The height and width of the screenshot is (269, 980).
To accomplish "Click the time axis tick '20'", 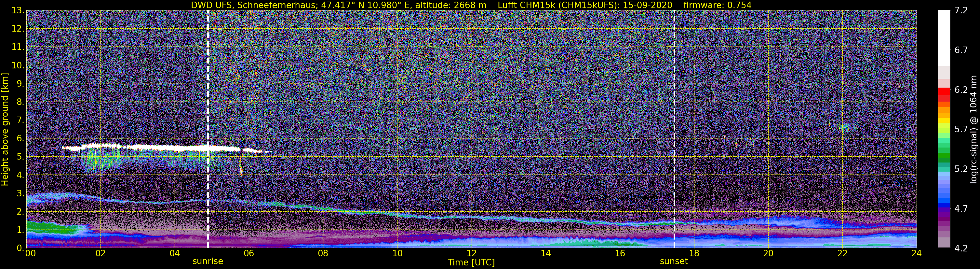I will click(768, 253).
